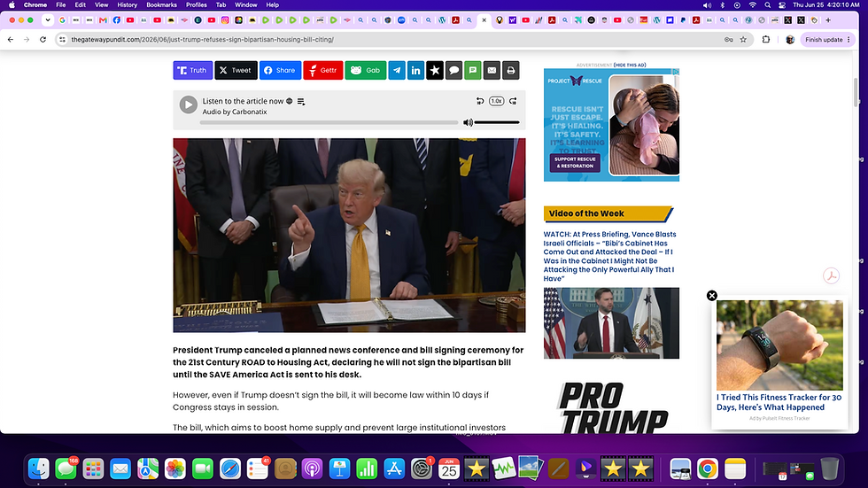Viewport: 868px width, 488px height.
Task: Mute the audio player speaker icon
Action: click(468, 123)
